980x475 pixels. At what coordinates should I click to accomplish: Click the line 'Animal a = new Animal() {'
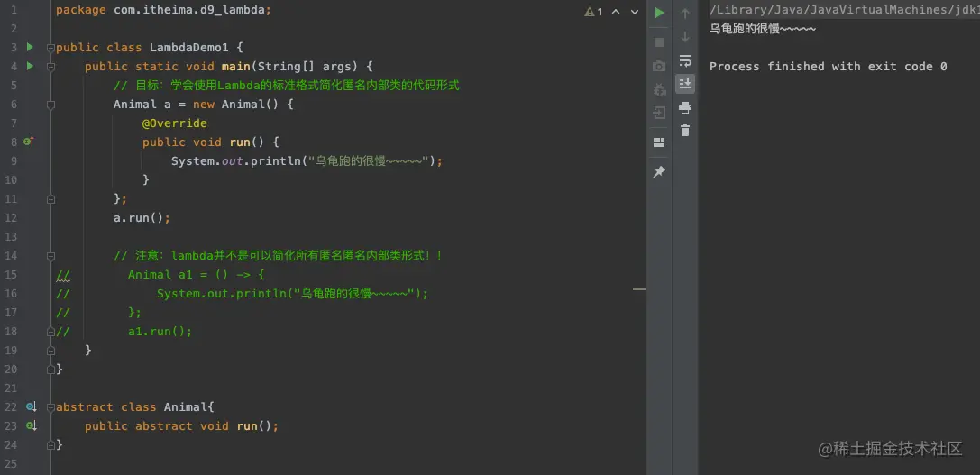tap(203, 105)
